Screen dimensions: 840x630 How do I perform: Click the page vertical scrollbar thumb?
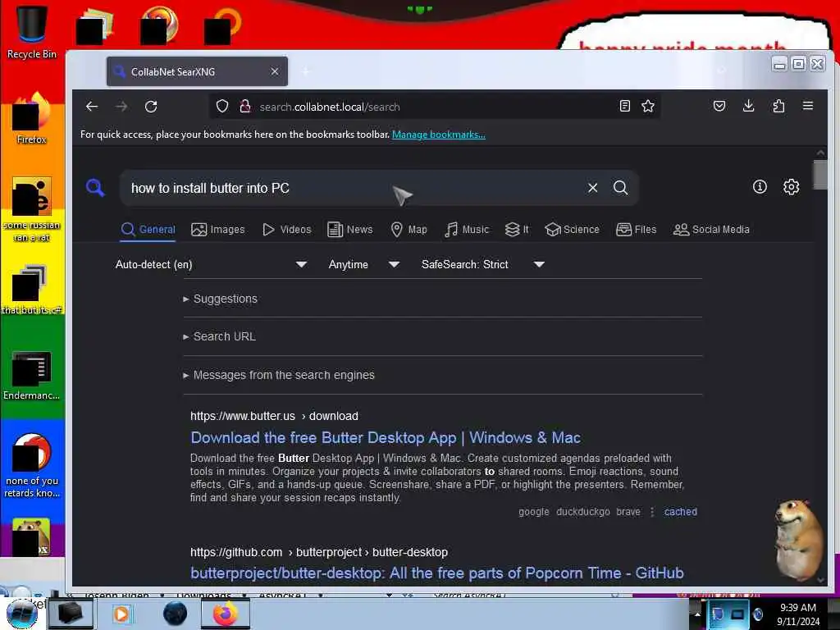pos(820,175)
